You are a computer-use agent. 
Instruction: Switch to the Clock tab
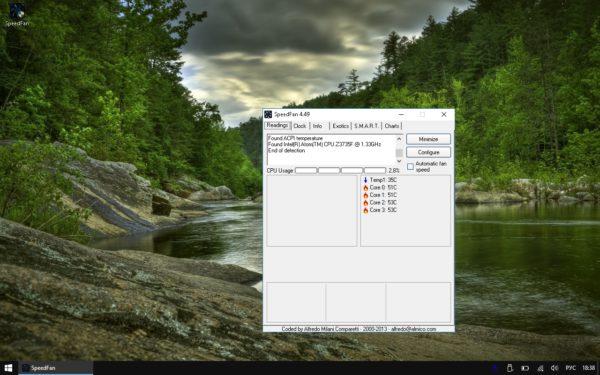coord(300,126)
